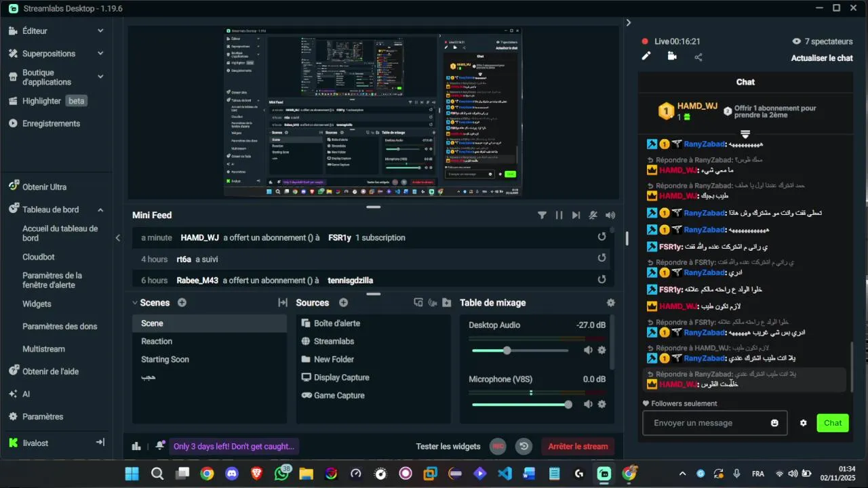Adjust the Desktop Audio volume slider
The width and height of the screenshot is (868, 488).
pos(520,350)
